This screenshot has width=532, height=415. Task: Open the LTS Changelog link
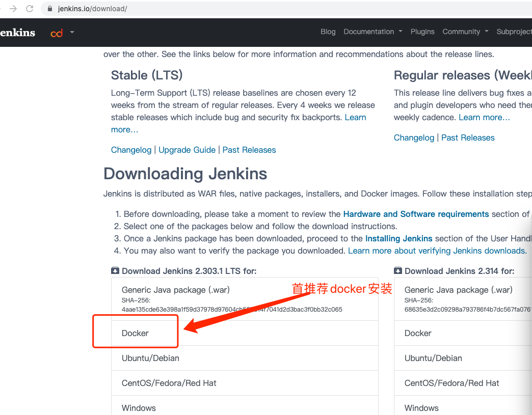click(x=131, y=150)
